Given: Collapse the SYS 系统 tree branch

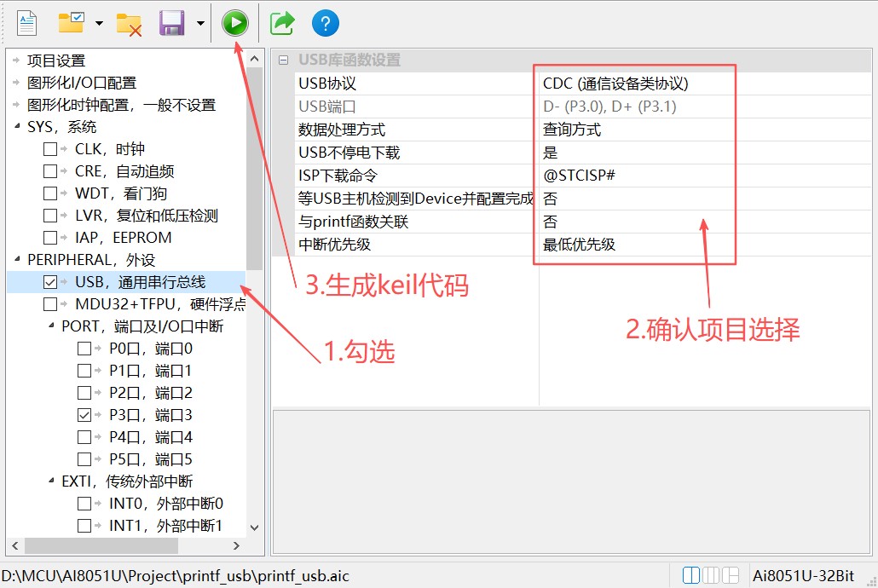Looking at the screenshot, I should 19,126.
